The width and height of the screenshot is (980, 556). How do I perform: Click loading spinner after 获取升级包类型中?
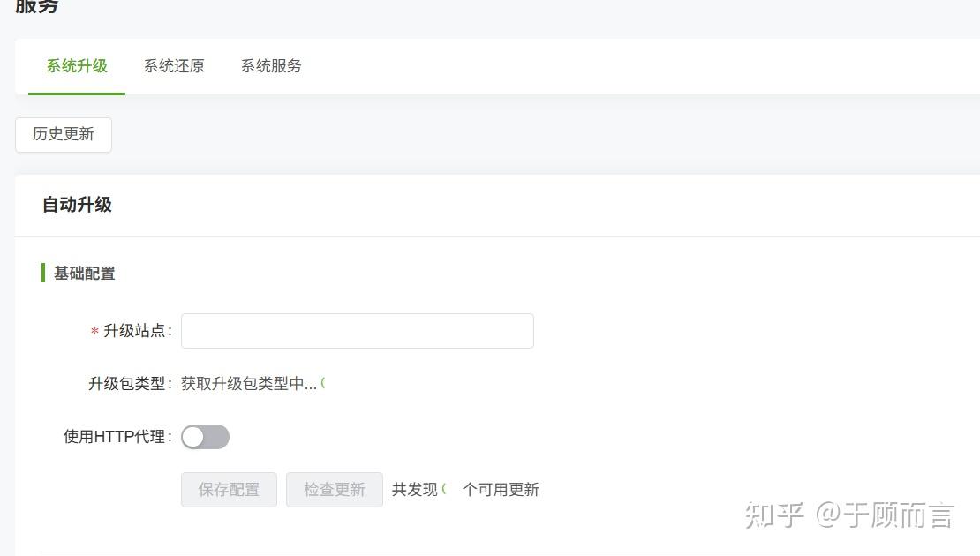323,383
